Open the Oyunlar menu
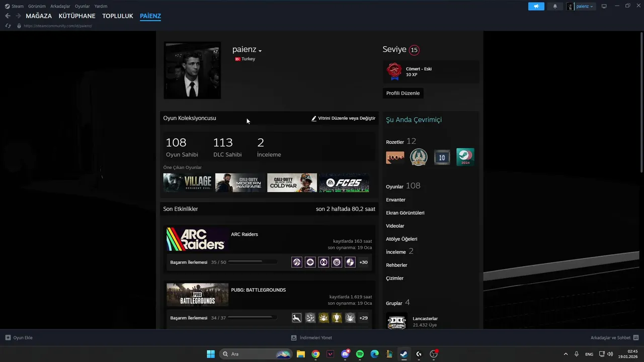644x362 pixels. coord(83,7)
